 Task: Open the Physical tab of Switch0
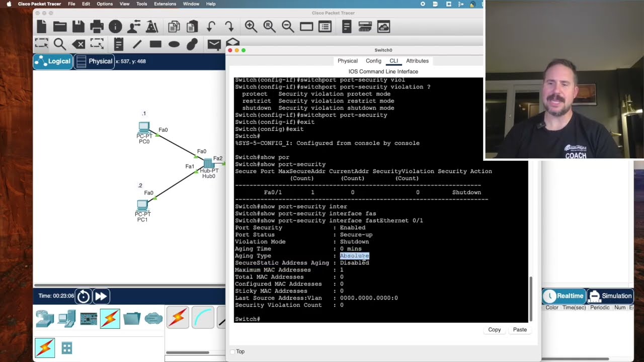pyautogui.click(x=348, y=61)
